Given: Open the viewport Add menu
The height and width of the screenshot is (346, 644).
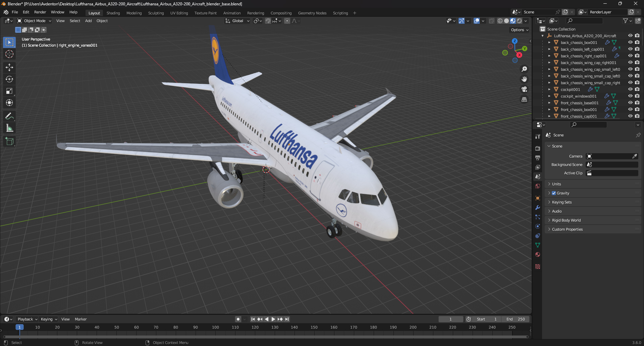Looking at the screenshot, I should tap(88, 21).
